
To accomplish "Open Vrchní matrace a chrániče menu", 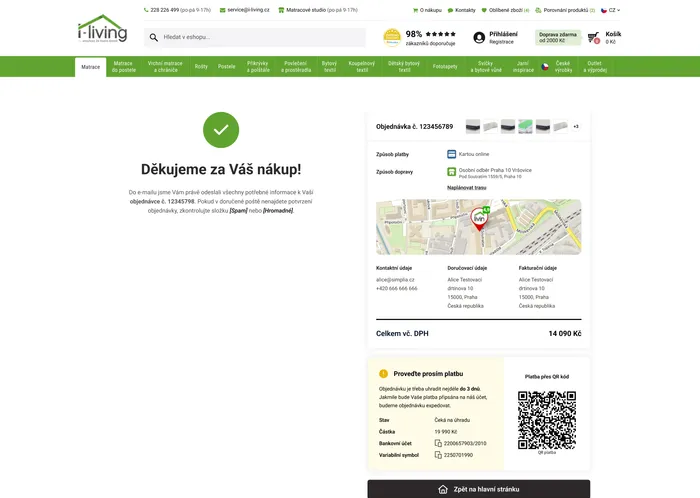I will [165, 66].
